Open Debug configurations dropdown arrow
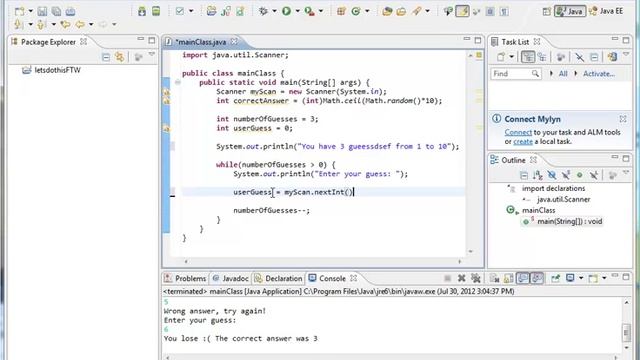Viewport: 640px width, 360px height. click(x=274, y=11)
